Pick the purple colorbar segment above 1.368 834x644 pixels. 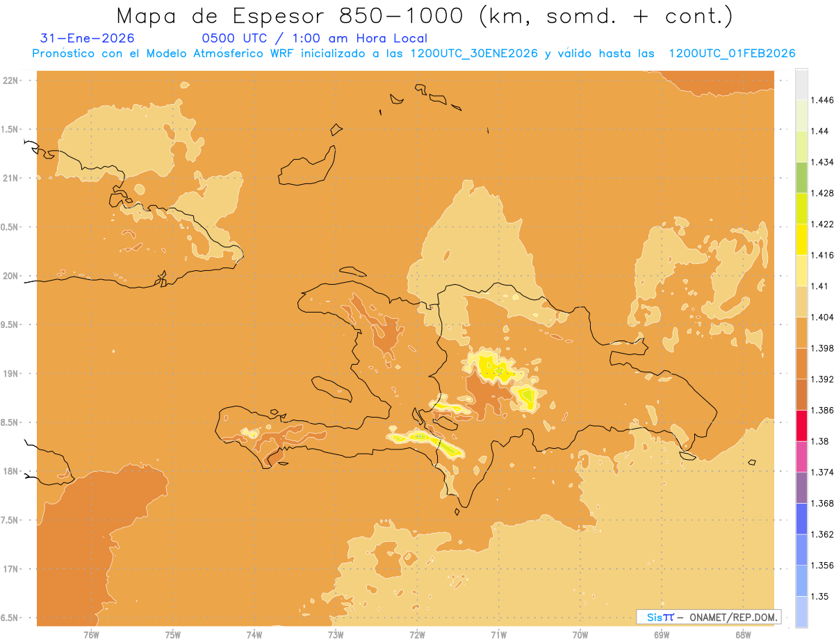coord(801,487)
